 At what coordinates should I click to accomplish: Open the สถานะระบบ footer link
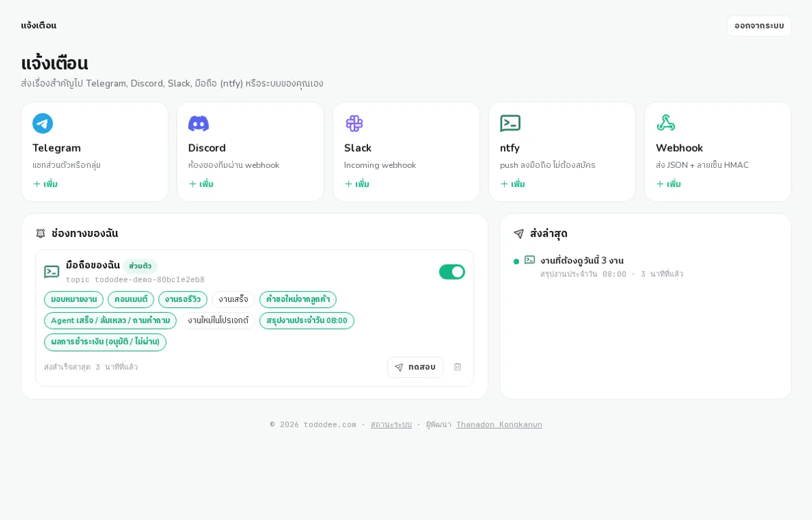tap(391, 425)
